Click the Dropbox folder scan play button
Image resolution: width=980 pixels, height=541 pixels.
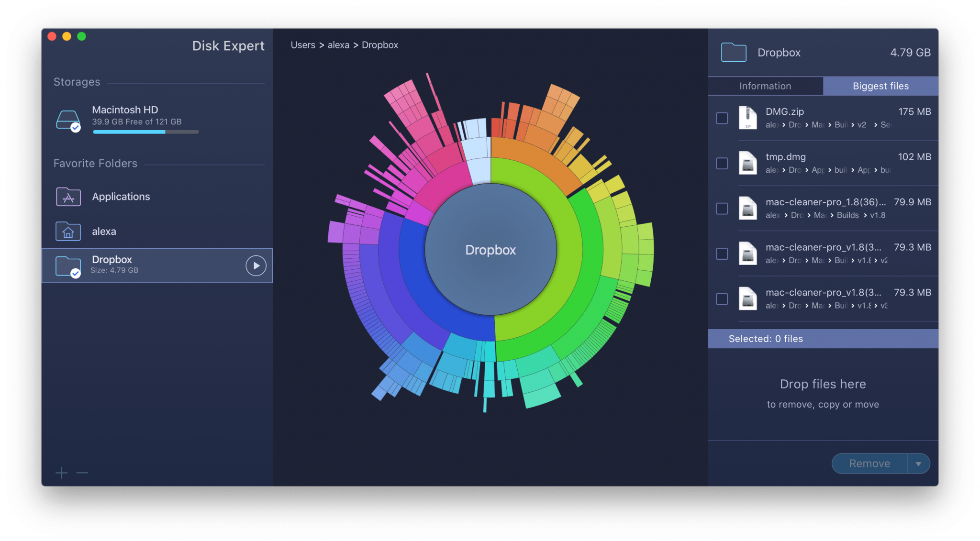tap(256, 265)
